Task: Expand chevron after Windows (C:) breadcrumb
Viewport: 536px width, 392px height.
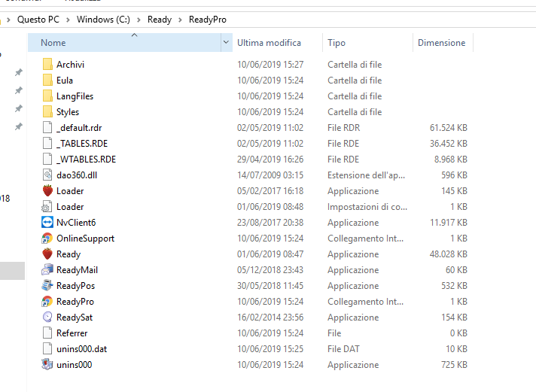Action: tap(139, 20)
